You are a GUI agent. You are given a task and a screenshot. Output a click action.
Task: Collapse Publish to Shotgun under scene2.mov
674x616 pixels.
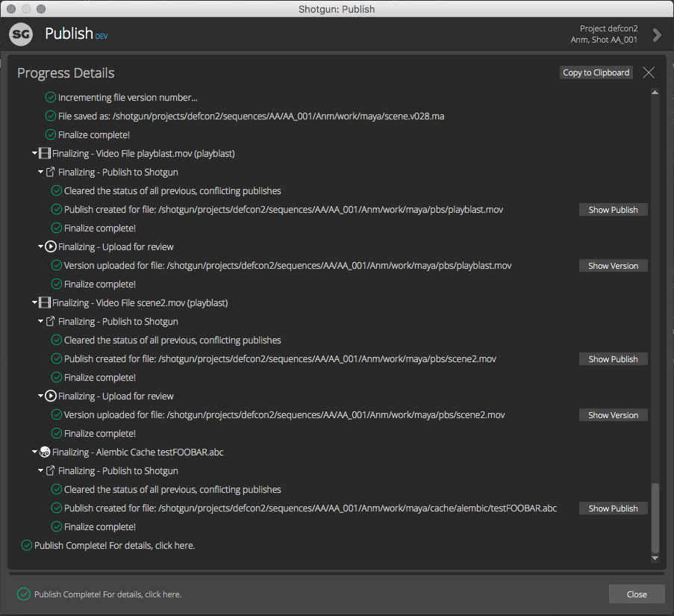point(41,321)
